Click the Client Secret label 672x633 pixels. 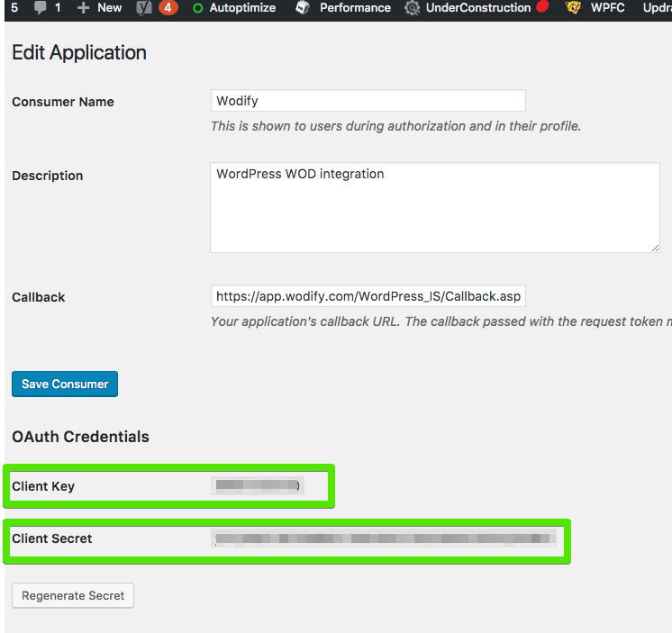pyautogui.click(x=52, y=538)
